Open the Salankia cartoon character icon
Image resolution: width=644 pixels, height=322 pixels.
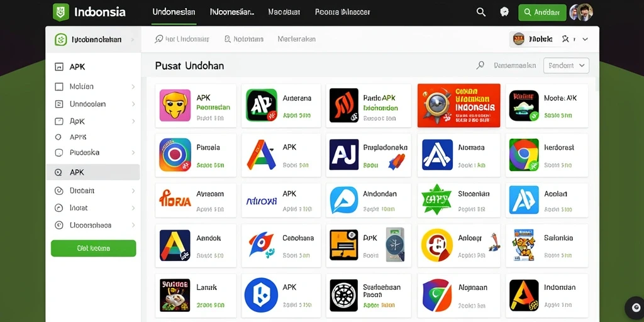click(524, 245)
